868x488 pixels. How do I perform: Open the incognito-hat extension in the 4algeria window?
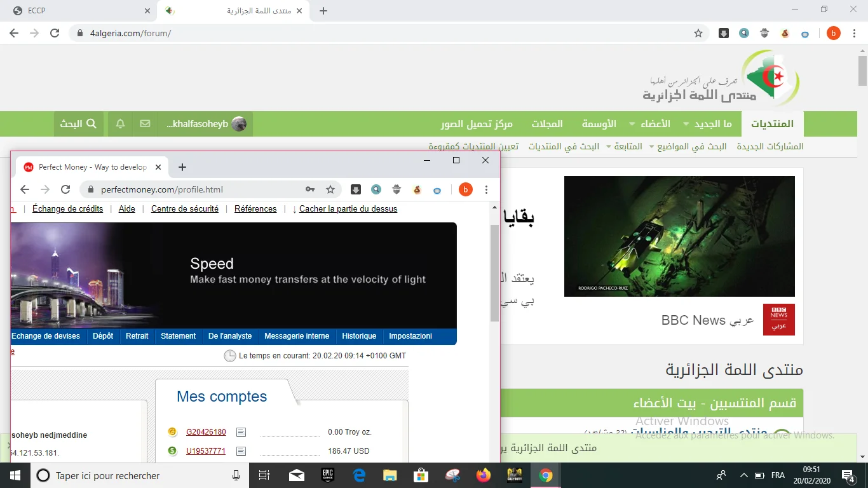tap(764, 33)
